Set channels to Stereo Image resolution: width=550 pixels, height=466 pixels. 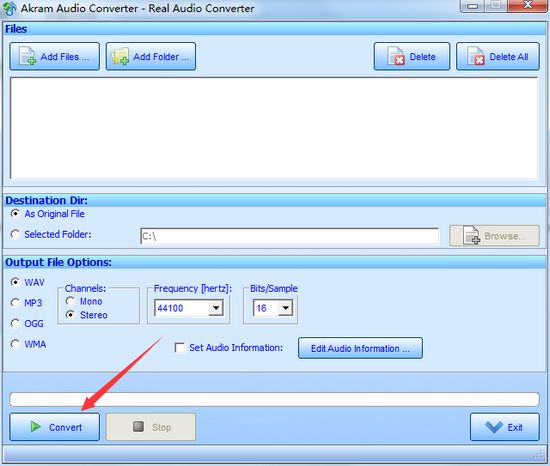pos(70,315)
